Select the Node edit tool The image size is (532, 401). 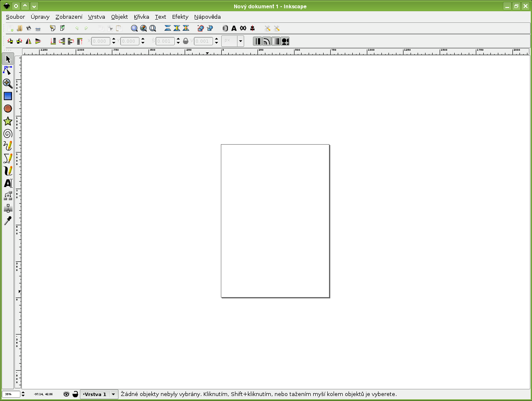click(x=7, y=71)
